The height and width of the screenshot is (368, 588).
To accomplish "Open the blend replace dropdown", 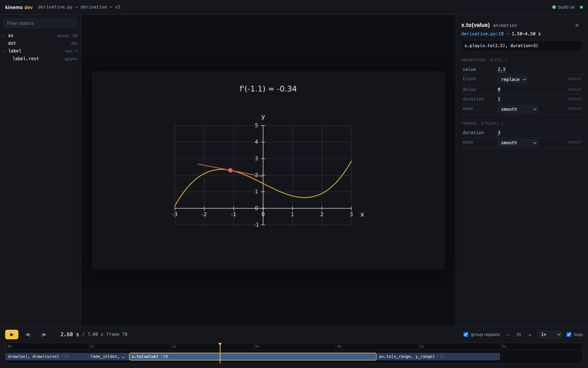I will pos(513,79).
